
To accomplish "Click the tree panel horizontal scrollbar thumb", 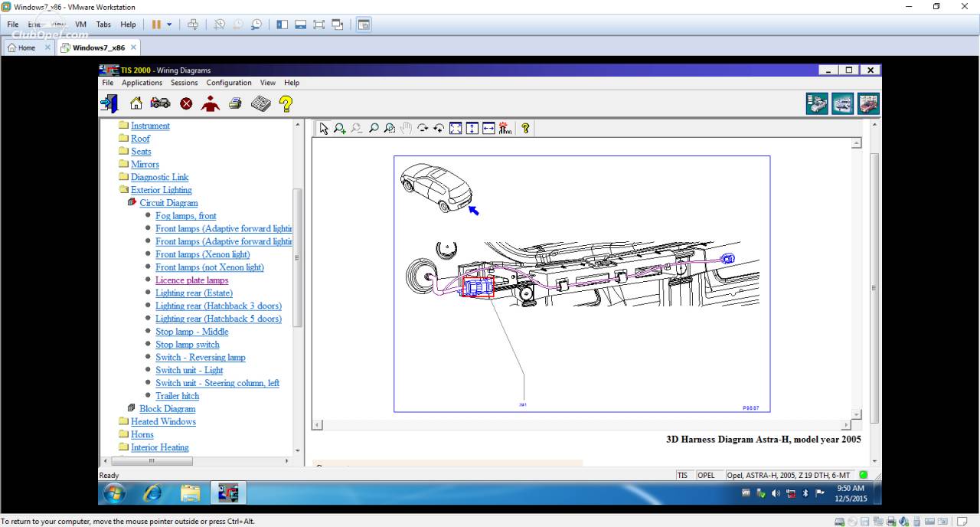I will pyautogui.click(x=152, y=461).
